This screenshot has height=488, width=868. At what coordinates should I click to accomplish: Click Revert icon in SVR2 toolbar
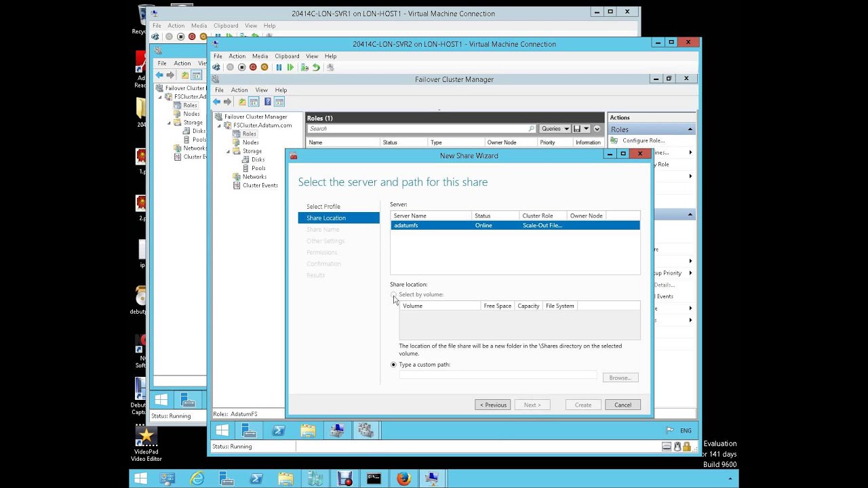coord(316,67)
